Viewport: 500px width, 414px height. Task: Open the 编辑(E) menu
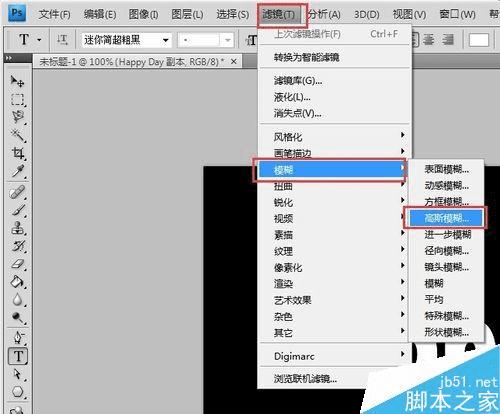[100, 14]
